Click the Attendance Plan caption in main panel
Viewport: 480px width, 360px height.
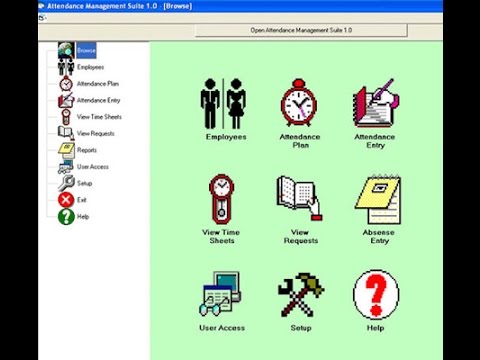(x=300, y=141)
